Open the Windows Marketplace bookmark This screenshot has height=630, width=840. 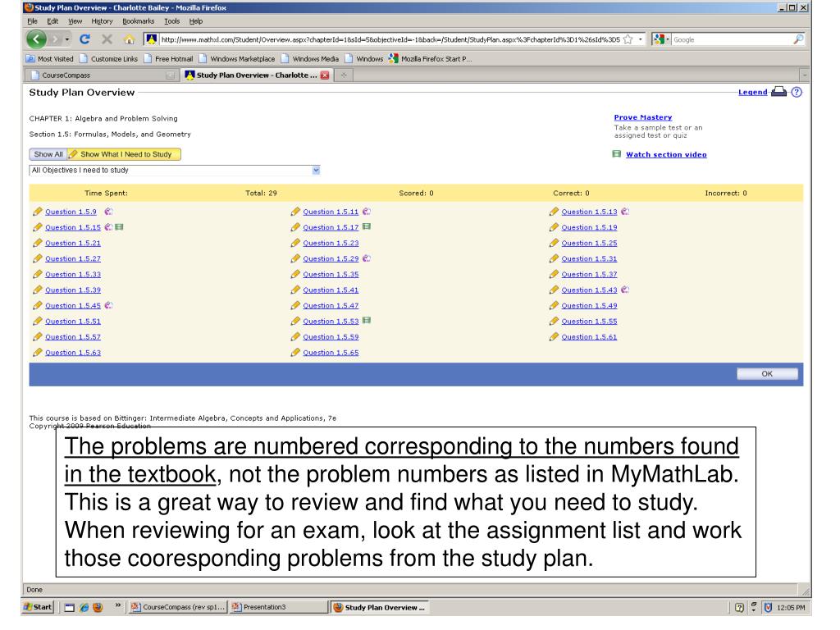tap(237, 59)
